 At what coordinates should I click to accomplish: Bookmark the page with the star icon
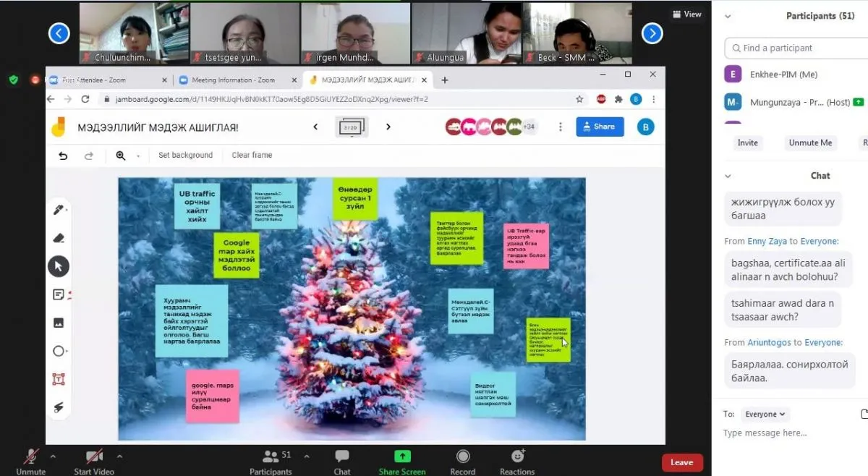(x=579, y=99)
